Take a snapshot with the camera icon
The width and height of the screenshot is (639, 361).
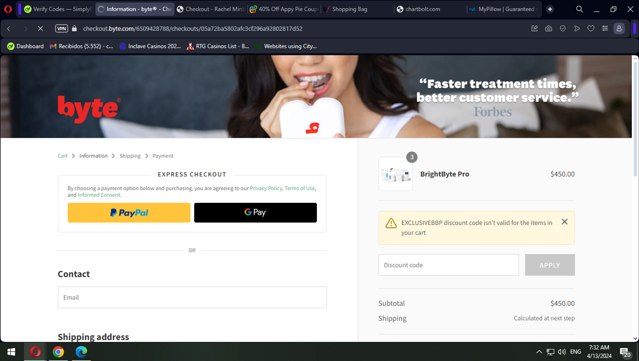point(549,29)
